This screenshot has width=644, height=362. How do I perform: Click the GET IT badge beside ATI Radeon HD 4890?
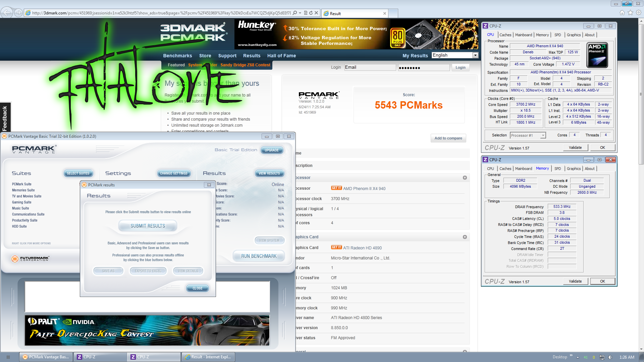click(336, 247)
